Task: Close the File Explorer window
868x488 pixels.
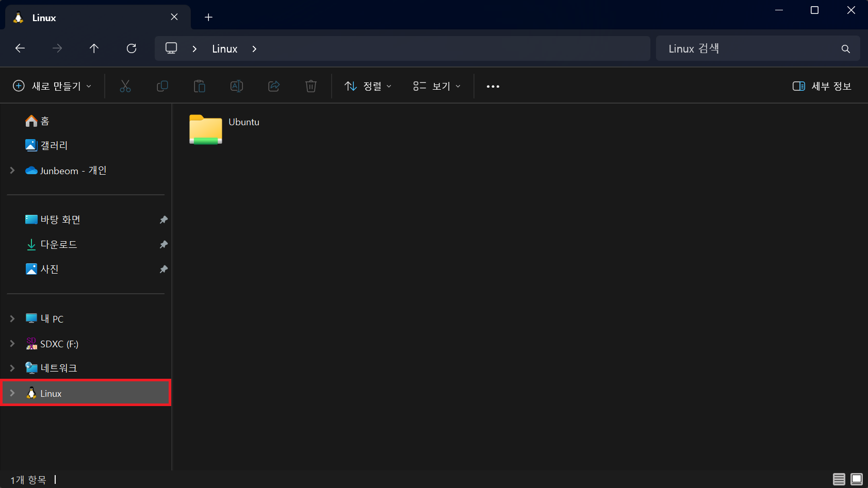Action: pyautogui.click(x=851, y=10)
